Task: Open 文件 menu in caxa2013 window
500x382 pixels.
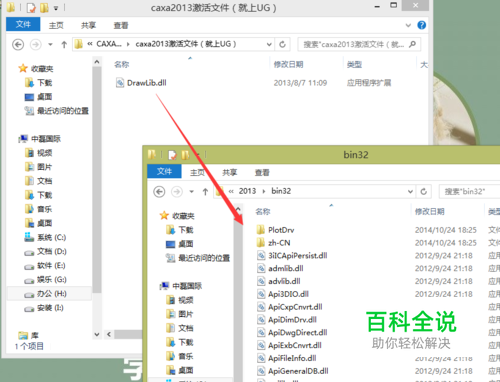Action: pos(23,24)
